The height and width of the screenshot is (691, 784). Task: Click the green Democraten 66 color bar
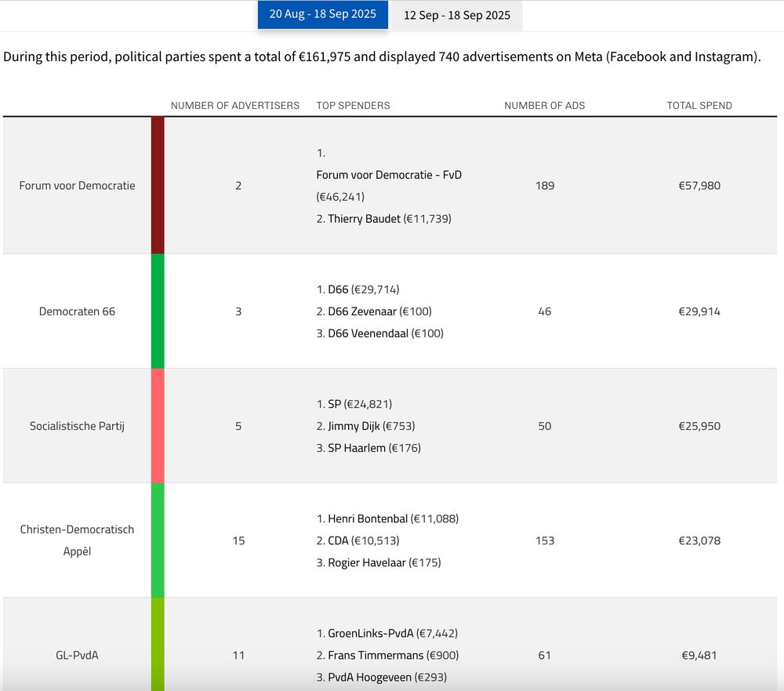click(158, 311)
